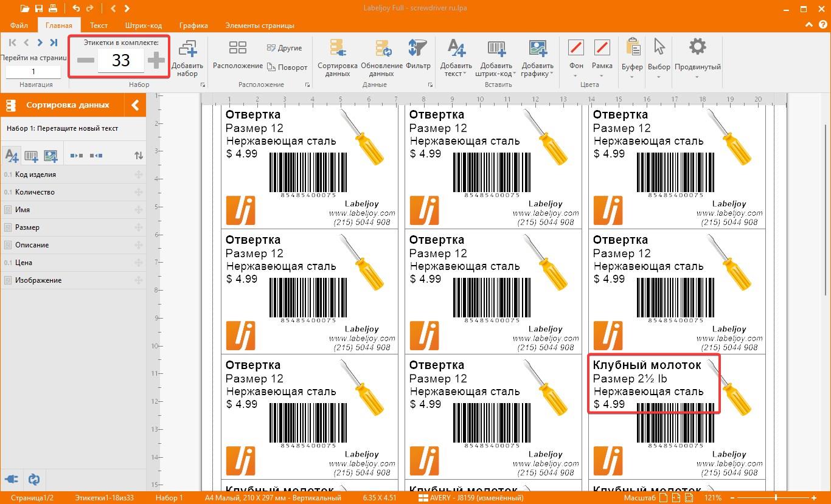Jump to the last page arrow
Viewport: 831px width, 504px height.
tap(54, 43)
